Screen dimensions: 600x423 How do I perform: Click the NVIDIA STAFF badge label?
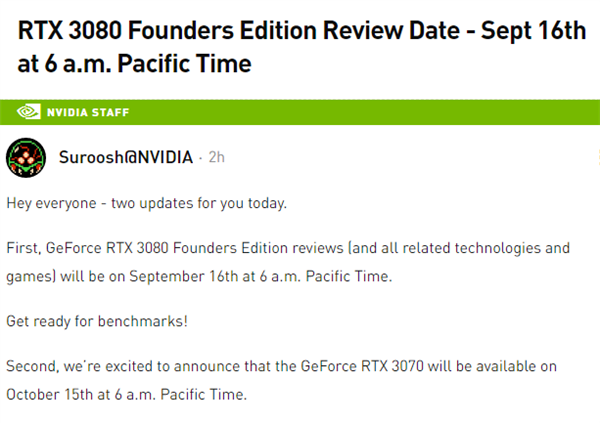[89, 112]
